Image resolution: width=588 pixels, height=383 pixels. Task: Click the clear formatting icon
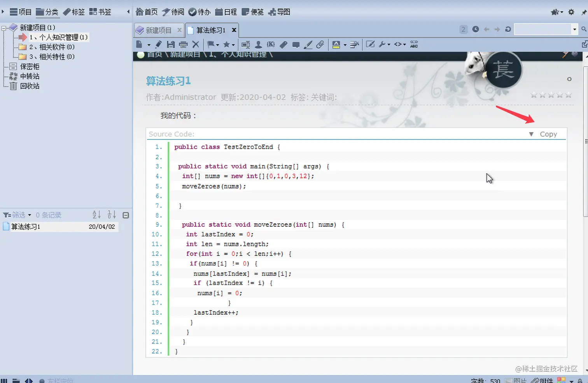354,45
